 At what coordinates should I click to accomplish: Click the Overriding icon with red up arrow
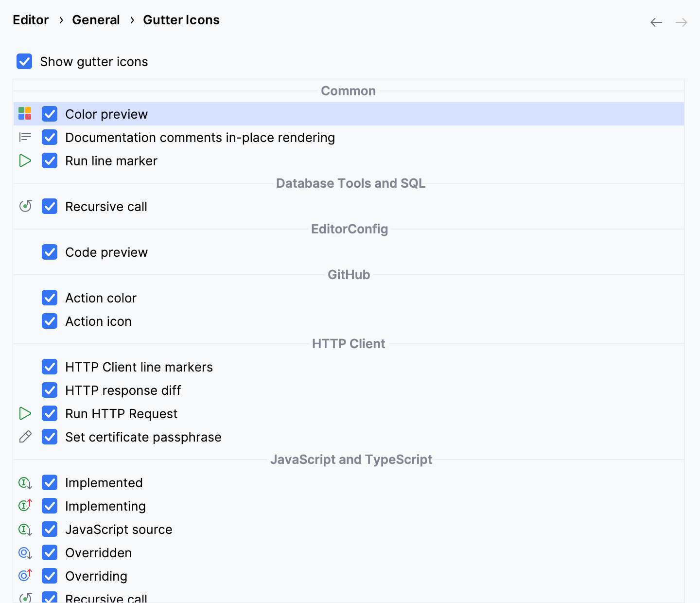pos(25,576)
